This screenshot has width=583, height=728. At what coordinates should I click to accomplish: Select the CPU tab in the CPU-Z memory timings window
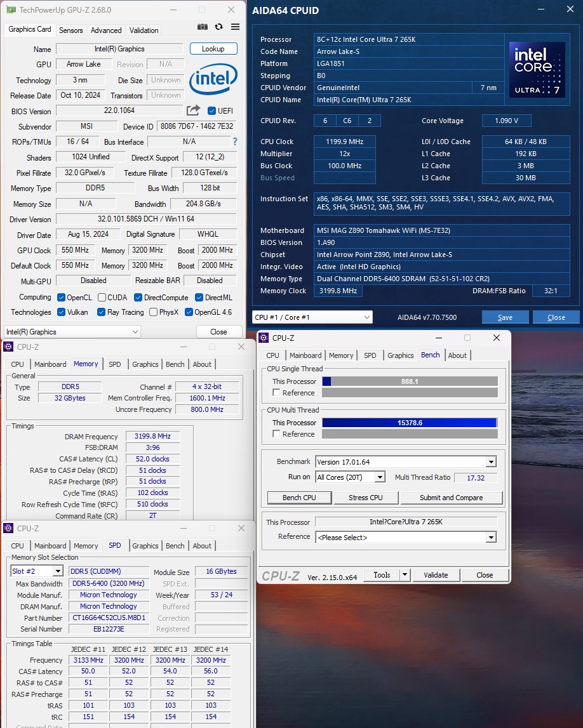tap(18, 364)
